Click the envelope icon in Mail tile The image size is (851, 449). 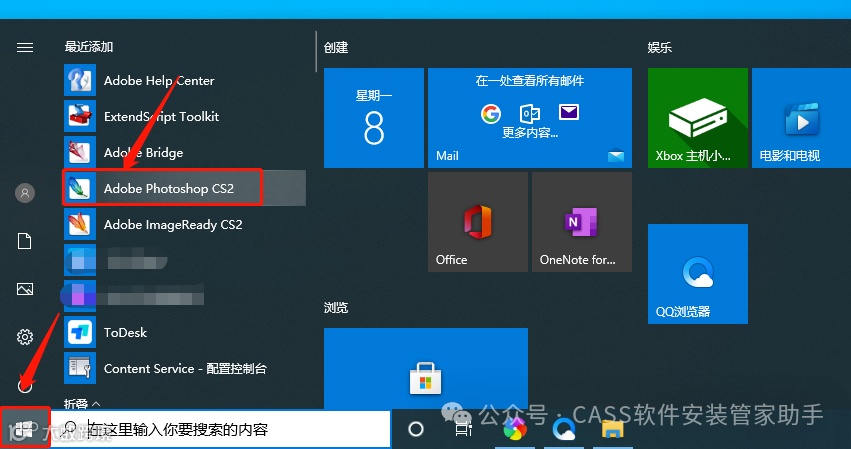[x=569, y=113]
